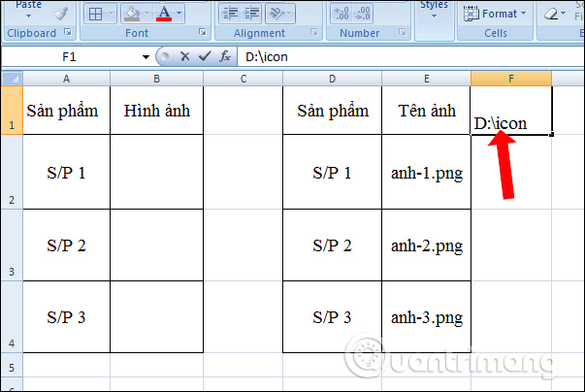Click cell D2 'S/P 1'
The height and width of the screenshot is (392, 585).
[332, 172]
